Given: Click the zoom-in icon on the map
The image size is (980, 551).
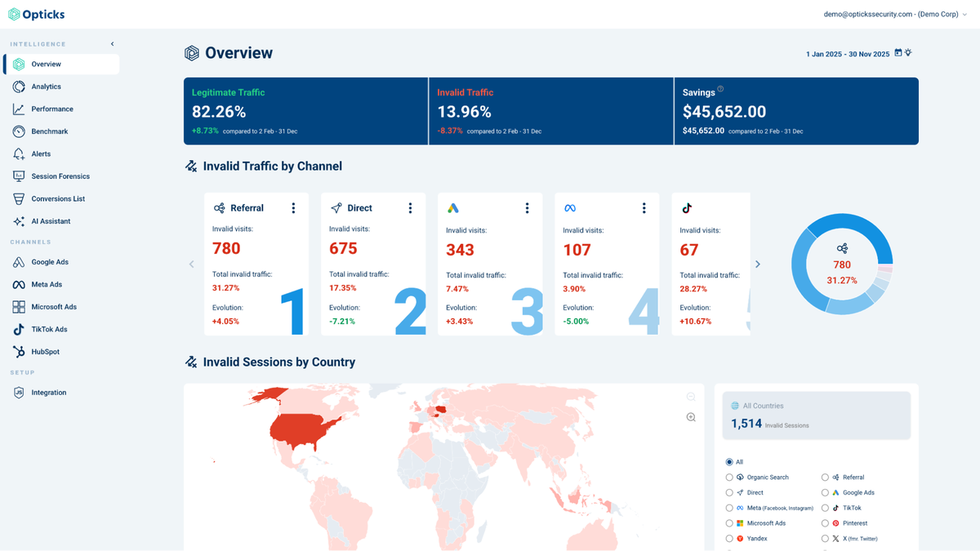Looking at the screenshot, I should pyautogui.click(x=690, y=416).
